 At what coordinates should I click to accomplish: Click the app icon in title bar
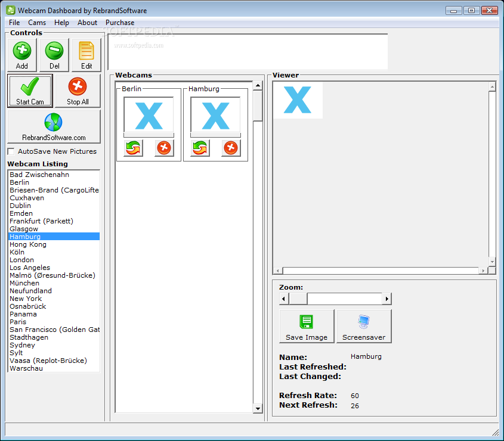11,10
